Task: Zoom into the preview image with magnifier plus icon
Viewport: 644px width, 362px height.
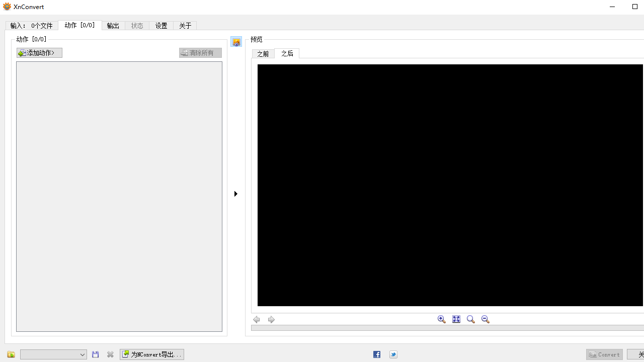Action: click(x=441, y=319)
